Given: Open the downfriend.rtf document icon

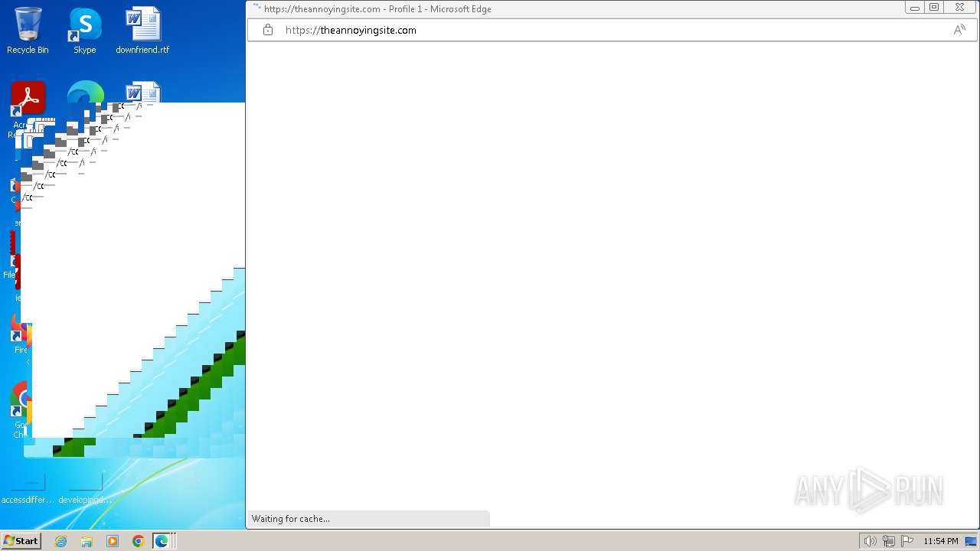Looking at the screenshot, I should point(142,31).
